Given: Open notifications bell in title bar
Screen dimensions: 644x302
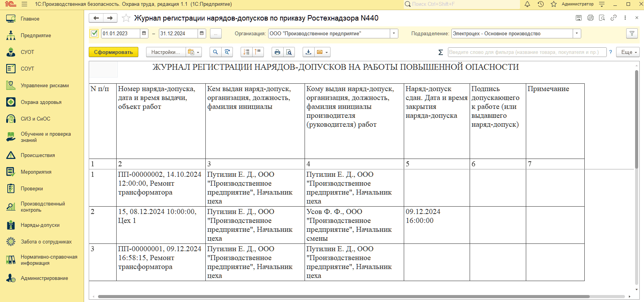Looking at the screenshot, I should 527,4.
